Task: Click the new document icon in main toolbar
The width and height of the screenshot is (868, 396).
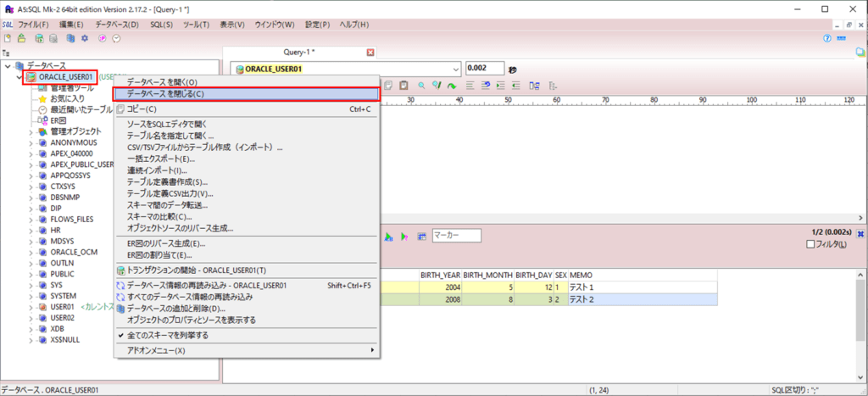Action: 8,38
